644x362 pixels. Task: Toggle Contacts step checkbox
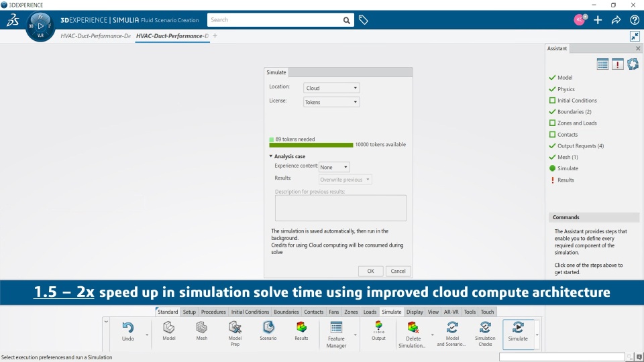(x=552, y=134)
